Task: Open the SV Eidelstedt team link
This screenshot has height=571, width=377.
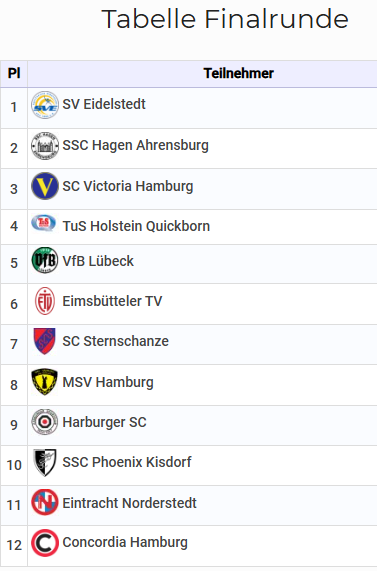Action: pyautogui.click(x=104, y=104)
